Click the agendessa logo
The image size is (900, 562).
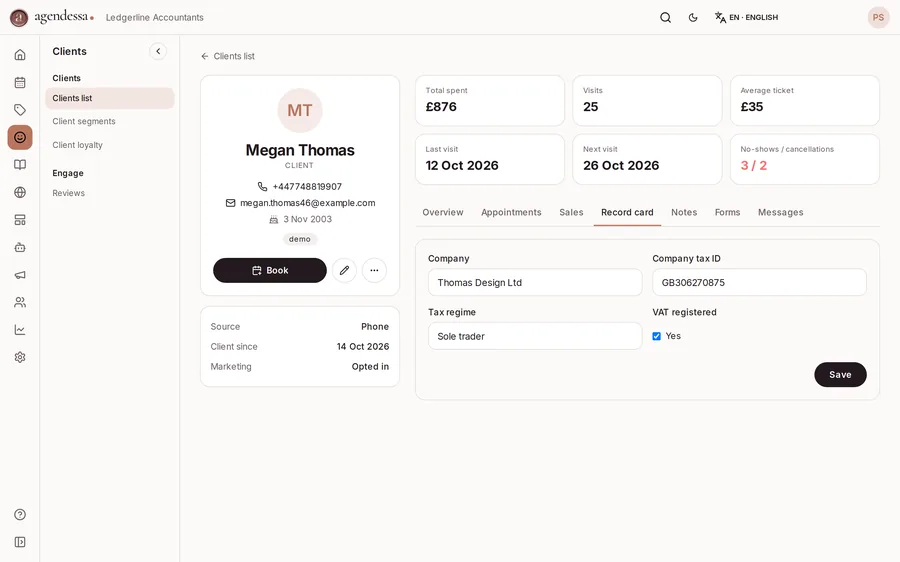[52, 17]
